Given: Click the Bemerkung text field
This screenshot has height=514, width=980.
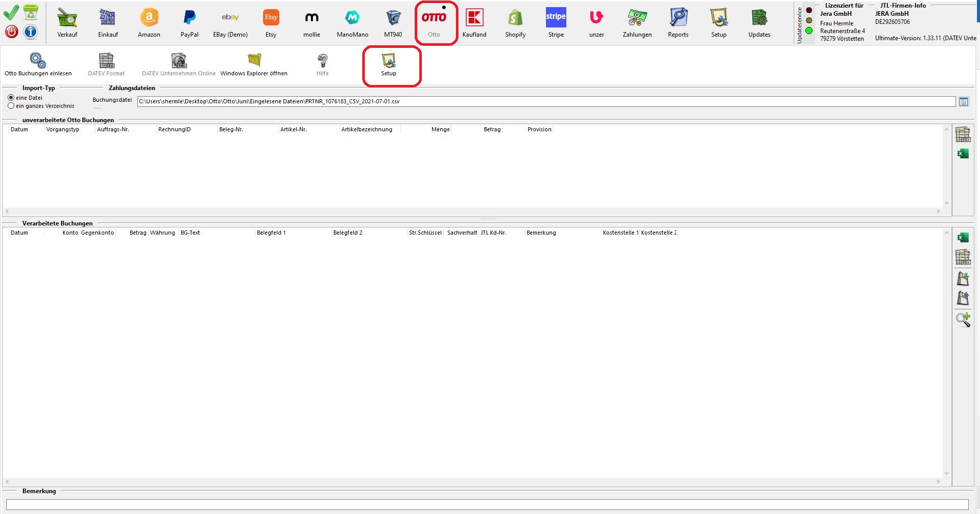Looking at the screenshot, I should coord(487,504).
